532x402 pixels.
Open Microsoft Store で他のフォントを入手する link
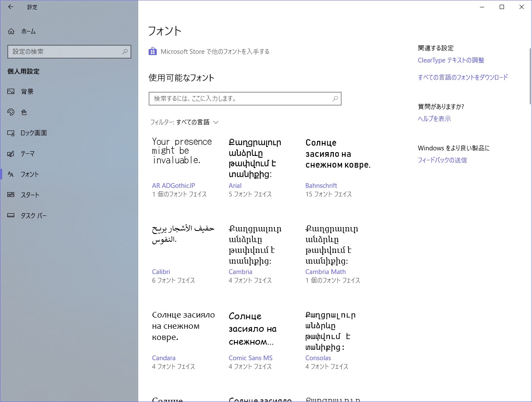pos(215,52)
